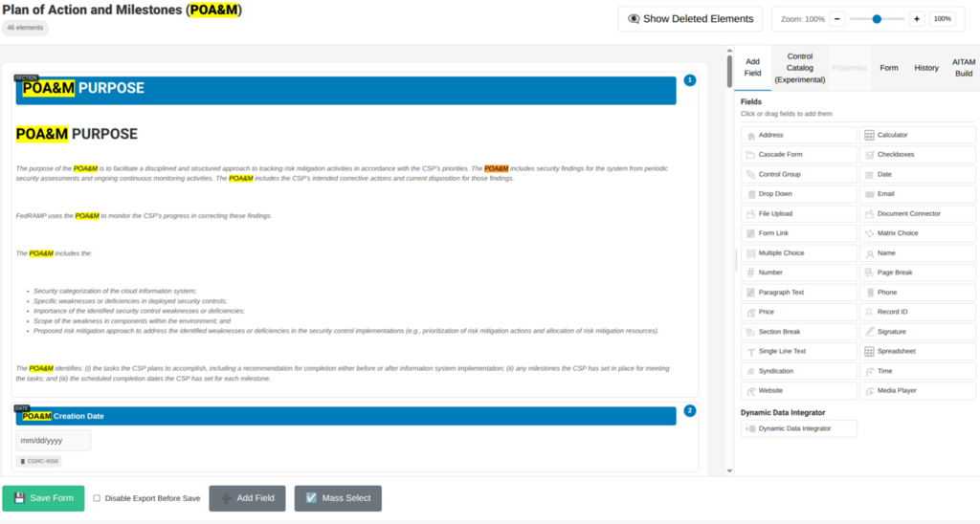Insert a Website field

798,390
